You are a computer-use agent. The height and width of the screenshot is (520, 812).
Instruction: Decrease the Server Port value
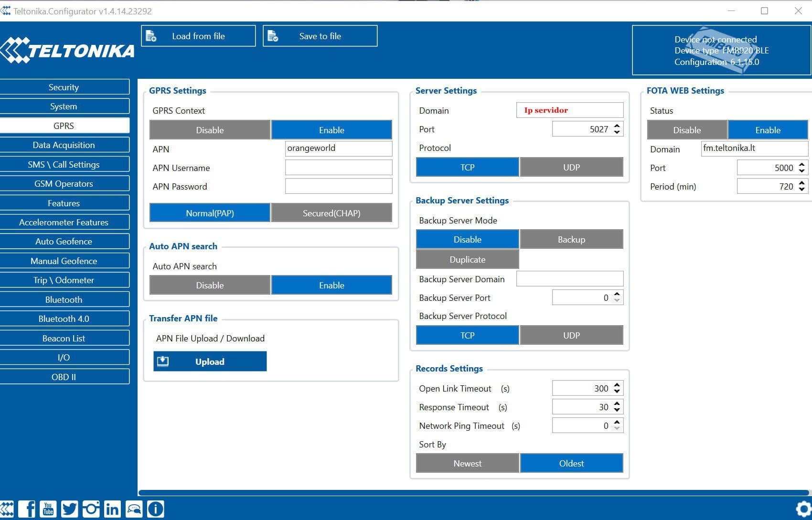coord(617,132)
